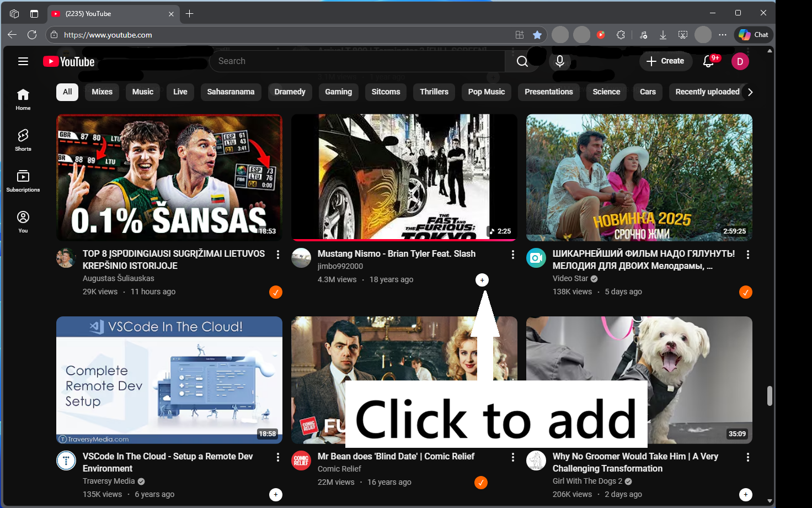Viewport: 812px width, 508px height.
Task: Click orange checkmark under TOP 8 Lietuvos video
Action: click(276, 292)
